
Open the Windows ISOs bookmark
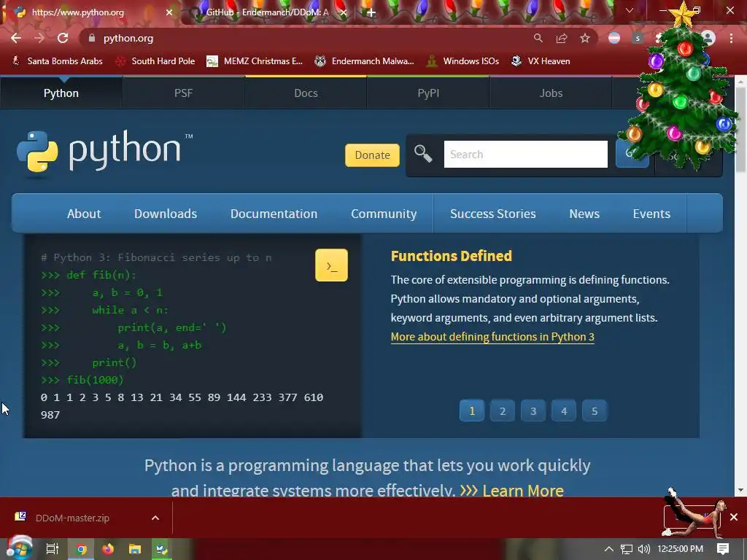(x=463, y=61)
